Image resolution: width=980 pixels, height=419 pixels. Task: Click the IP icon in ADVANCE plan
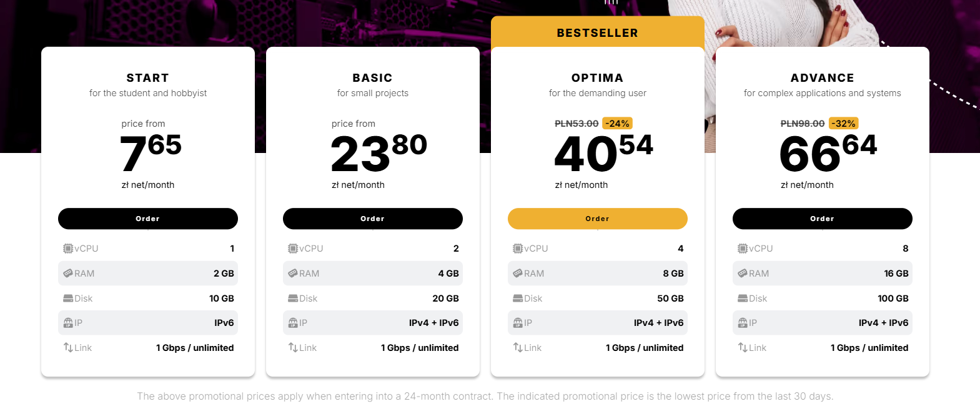point(743,323)
